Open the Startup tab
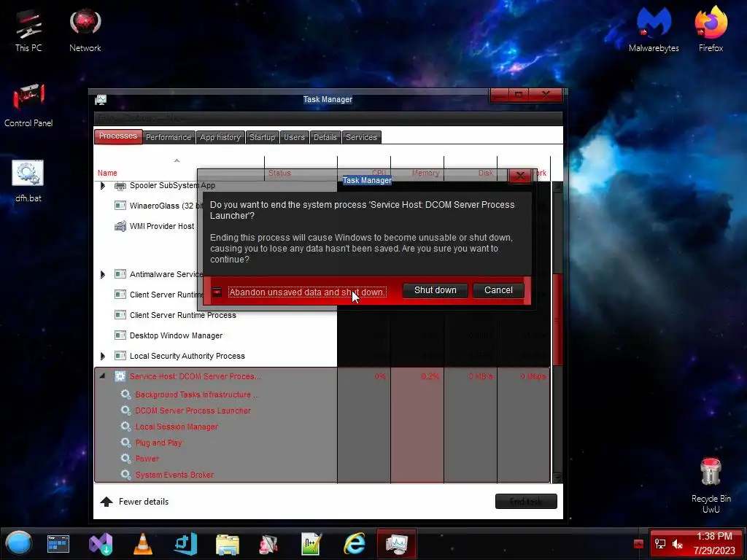747x560 pixels. pos(262,137)
